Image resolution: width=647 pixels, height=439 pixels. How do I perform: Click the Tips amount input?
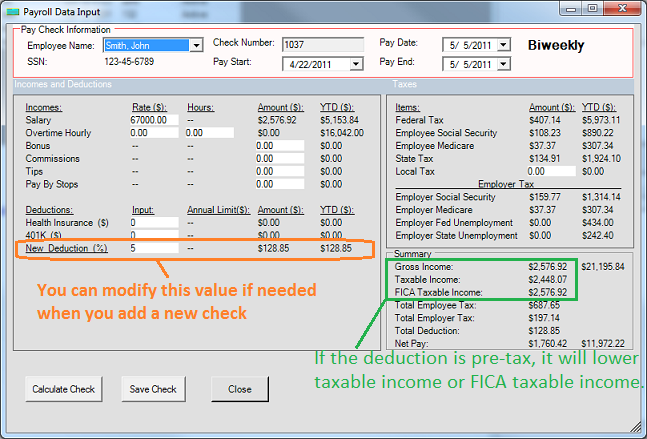(x=278, y=172)
